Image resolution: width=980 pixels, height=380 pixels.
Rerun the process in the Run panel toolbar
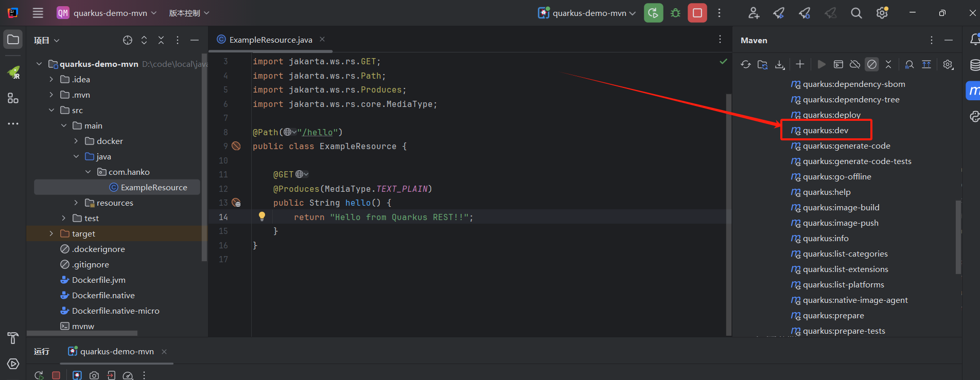(x=39, y=375)
